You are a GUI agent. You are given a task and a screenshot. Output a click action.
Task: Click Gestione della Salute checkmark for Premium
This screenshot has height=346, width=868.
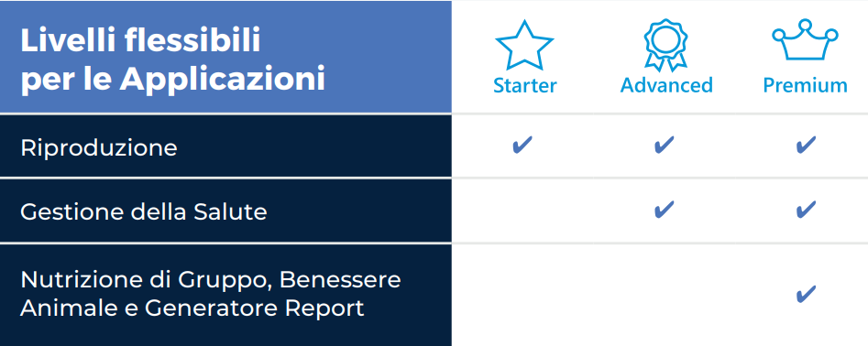806,210
